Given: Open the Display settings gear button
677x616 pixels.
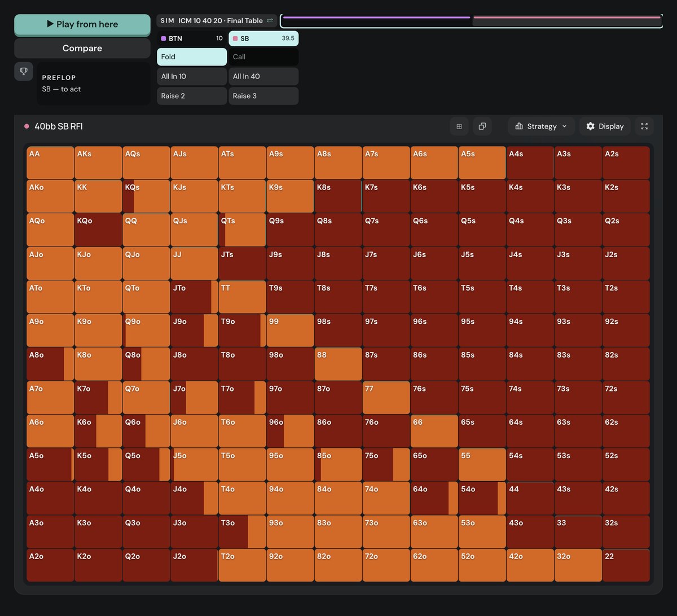Looking at the screenshot, I should tap(605, 126).
